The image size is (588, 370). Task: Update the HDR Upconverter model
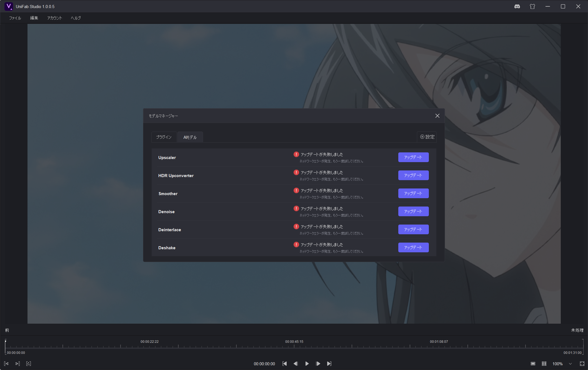pos(413,175)
